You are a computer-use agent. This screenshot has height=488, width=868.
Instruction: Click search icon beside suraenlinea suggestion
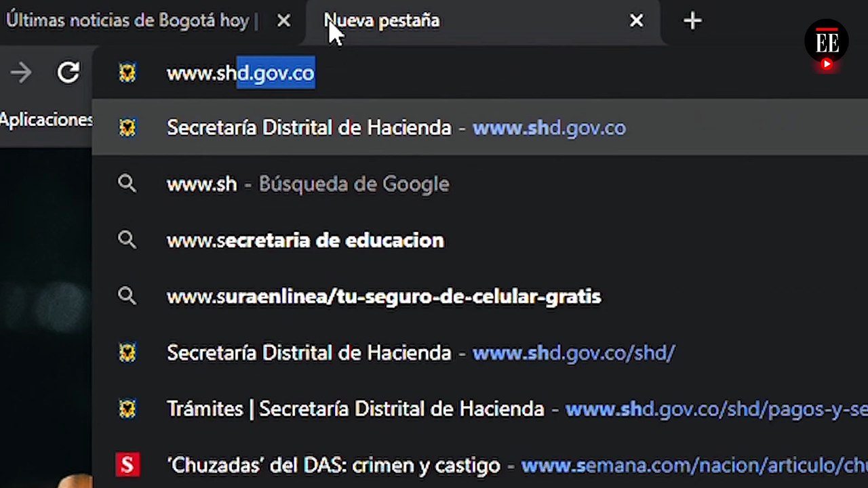pos(127,296)
